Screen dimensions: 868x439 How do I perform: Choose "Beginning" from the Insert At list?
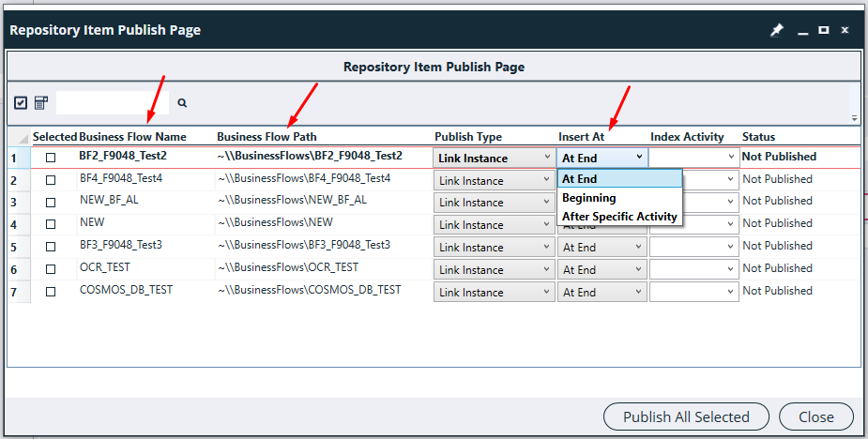point(589,198)
